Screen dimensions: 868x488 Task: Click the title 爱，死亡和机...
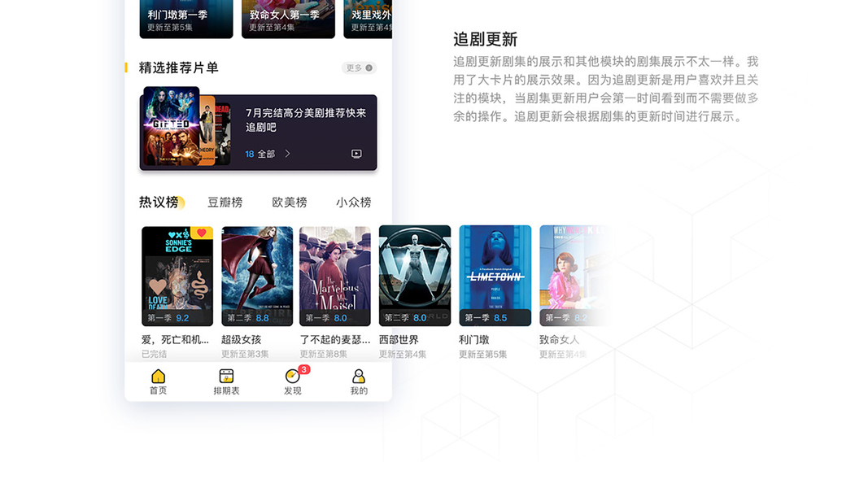coord(175,340)
